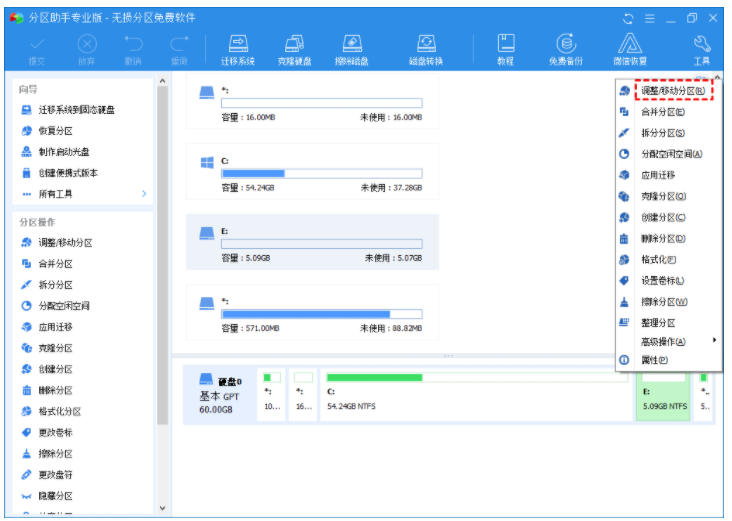This screenshot has height=521, width=732.
Task: Open the 磁盘转换 disk convert tool
Action: [x=426, y=49]
